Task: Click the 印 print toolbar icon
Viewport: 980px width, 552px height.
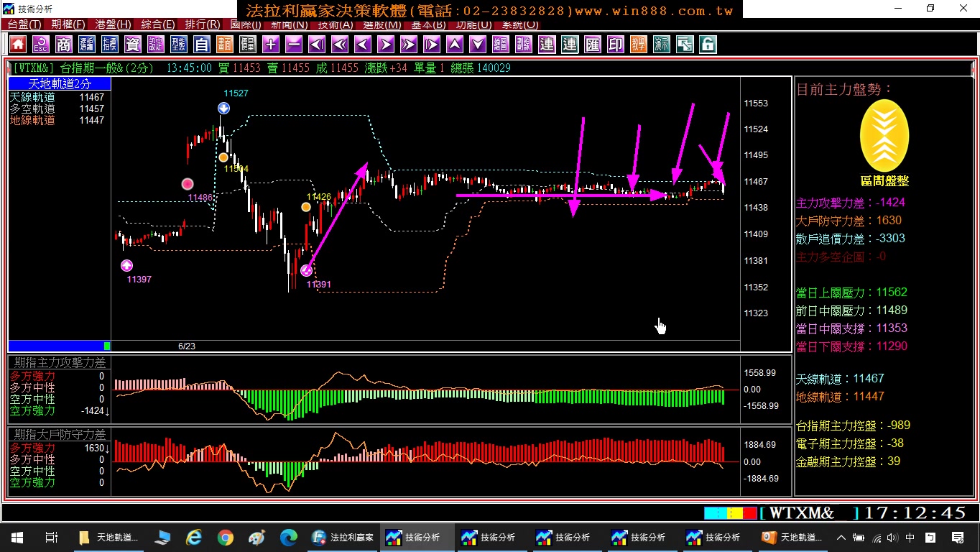Action: point(616,45)
